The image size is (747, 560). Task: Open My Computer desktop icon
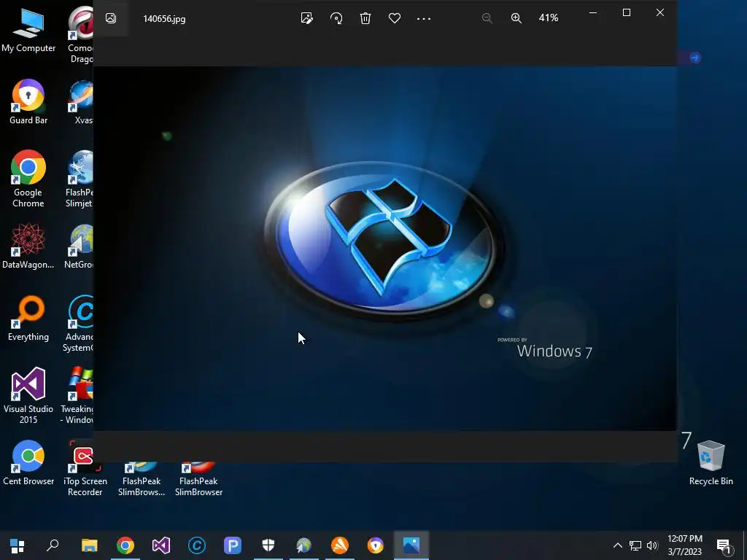[x=28, y=31]
